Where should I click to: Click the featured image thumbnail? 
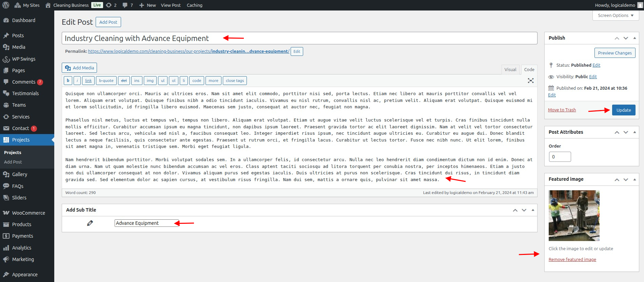pyautogui.click(x=574, y=216)
